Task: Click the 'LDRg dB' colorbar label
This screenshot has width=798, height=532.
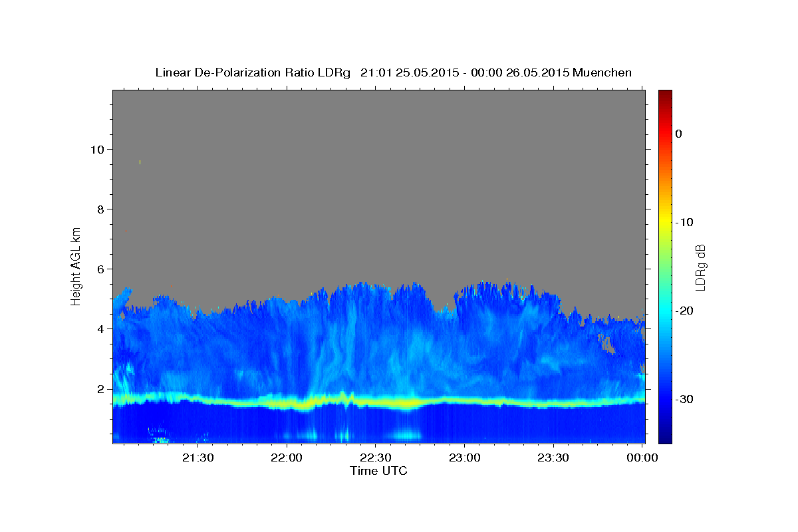Action: point(700,267)
